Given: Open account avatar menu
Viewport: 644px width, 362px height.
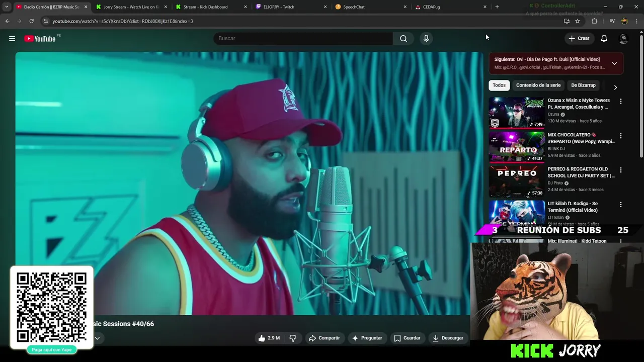Looking at the screenshot, I should pos(623,38).
